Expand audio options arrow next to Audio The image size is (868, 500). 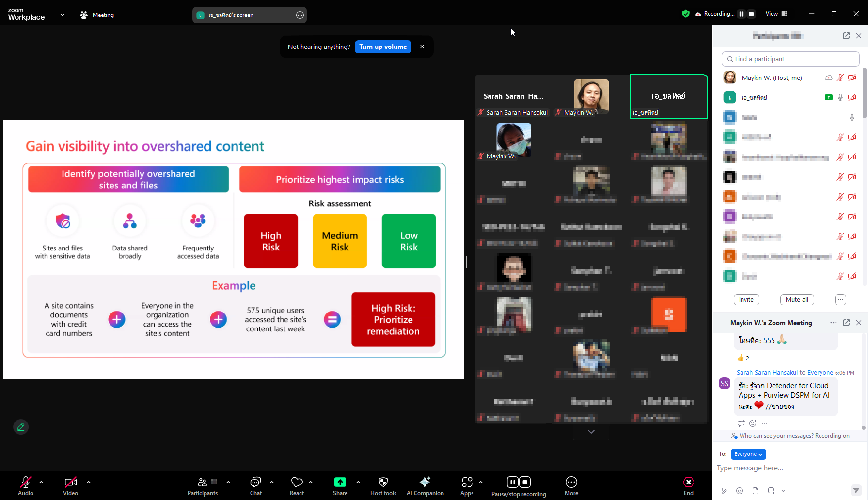(41, 482)
